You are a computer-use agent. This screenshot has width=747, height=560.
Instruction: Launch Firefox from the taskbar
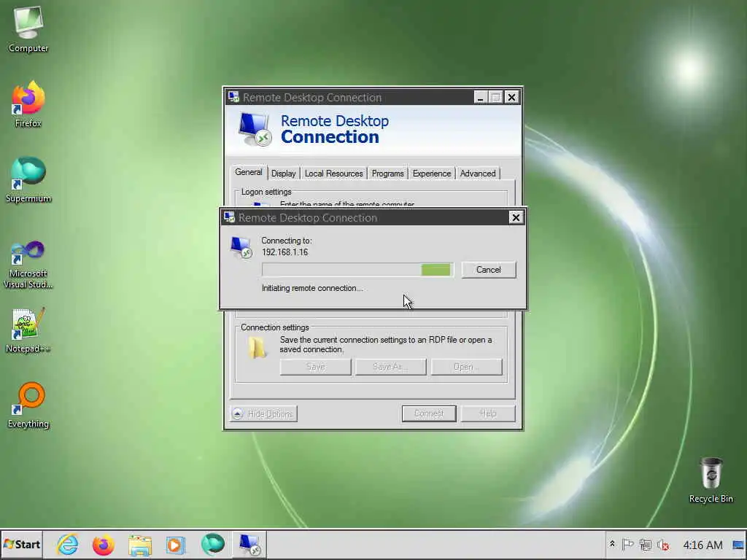pos(103,544)
